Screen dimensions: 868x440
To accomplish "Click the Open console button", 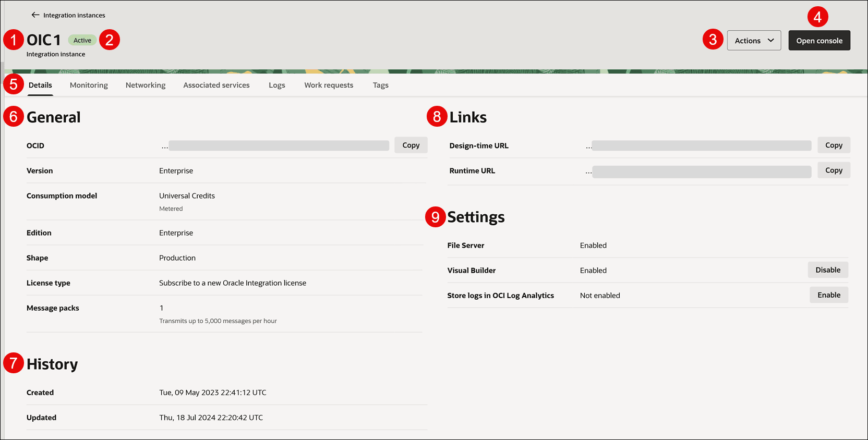I will (819, 41).
